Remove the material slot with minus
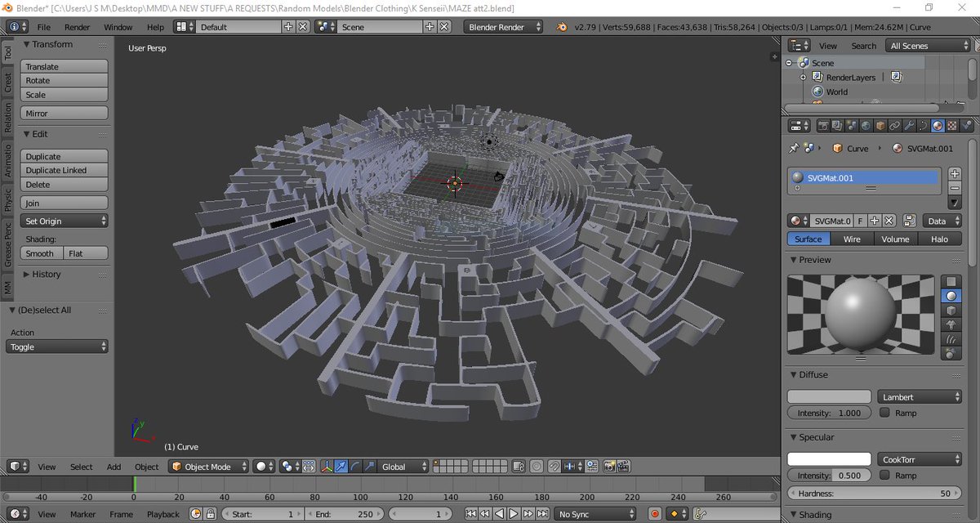The image size is (980, 523). 955,187
